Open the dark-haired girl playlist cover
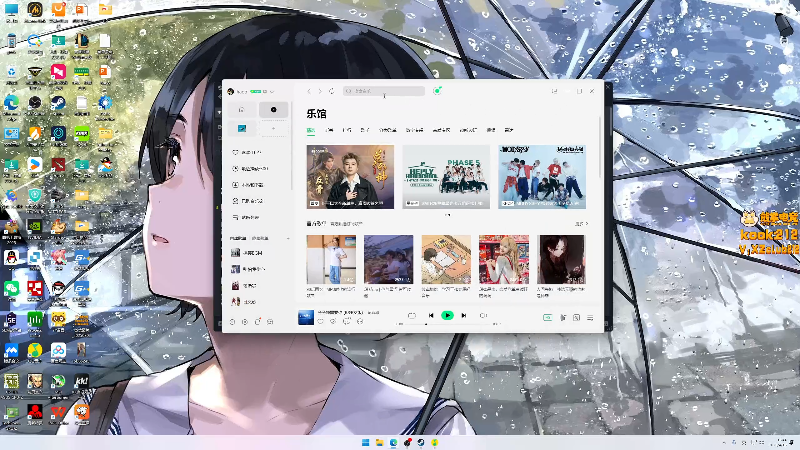The image size is (800, 450). click(x=561, y=259)
